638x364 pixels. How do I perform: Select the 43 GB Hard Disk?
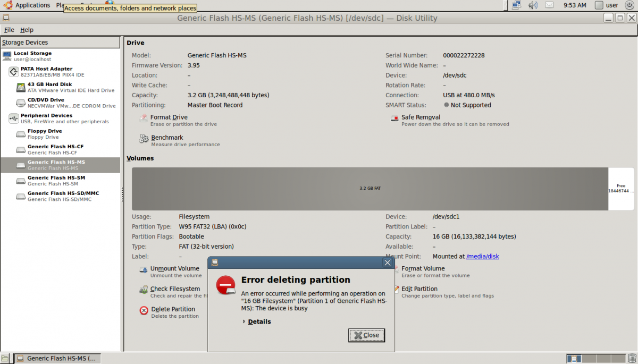[x=49, y=87]
